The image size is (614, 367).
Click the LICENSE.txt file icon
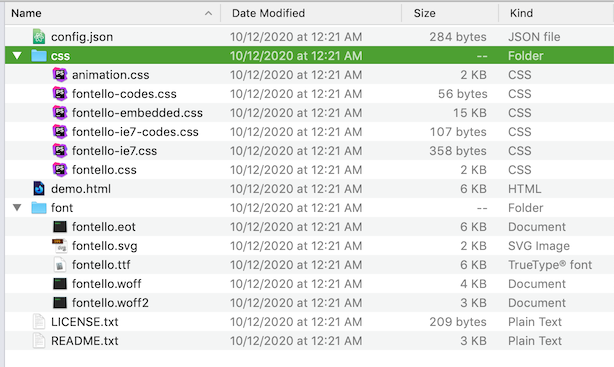point(39,322)
